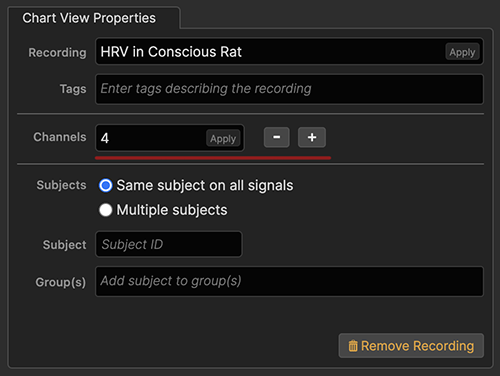The height and width of the screenshot is (376, 500).
Task: Apply the recording name change
Action: 462,52
